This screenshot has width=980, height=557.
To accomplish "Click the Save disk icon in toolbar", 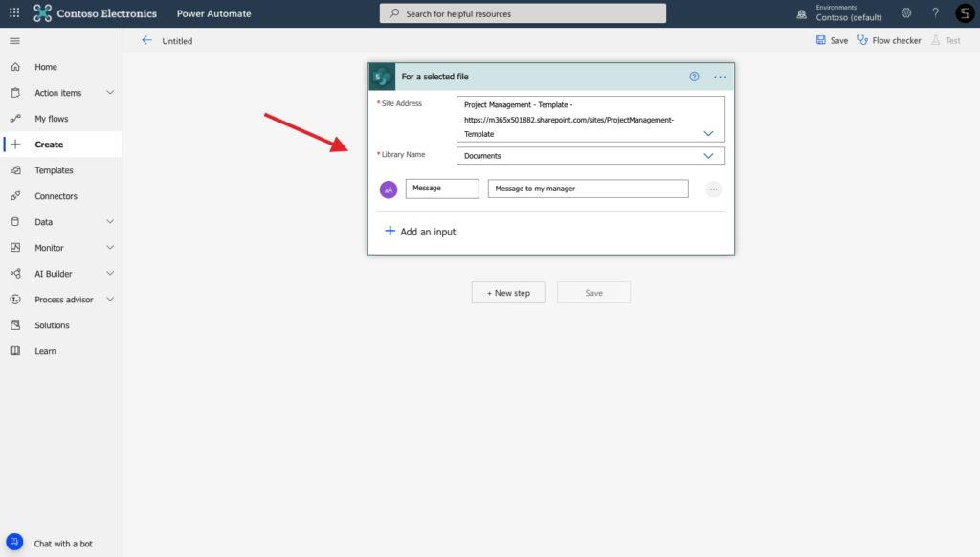I will (x=820, y=40).
